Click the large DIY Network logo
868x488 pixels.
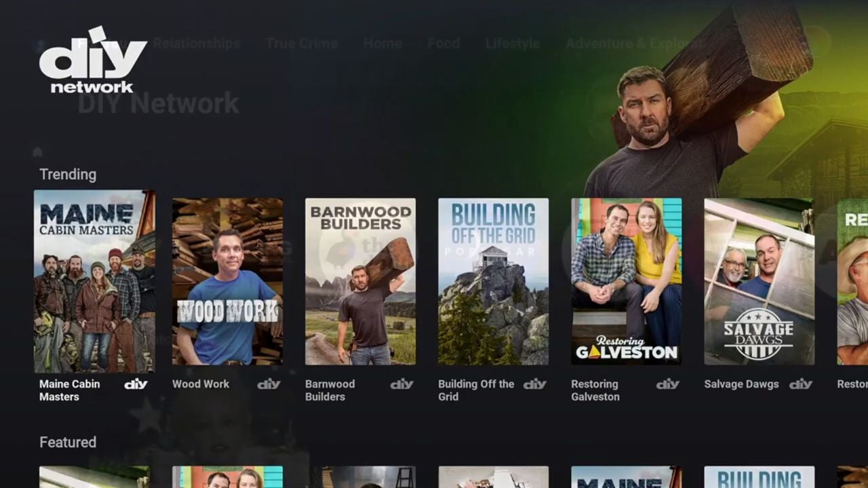click(x=93, y=60)
